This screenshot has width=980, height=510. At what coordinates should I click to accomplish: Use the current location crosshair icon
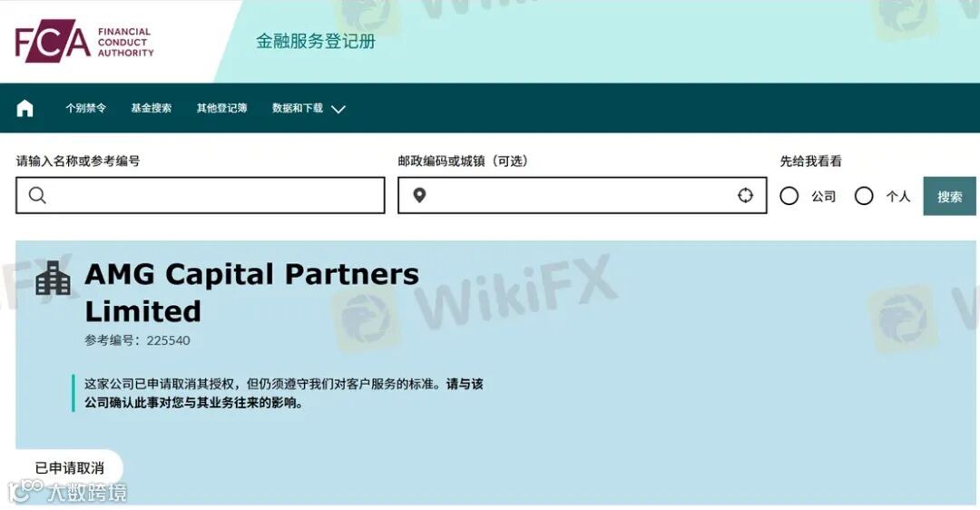[745, 196]
